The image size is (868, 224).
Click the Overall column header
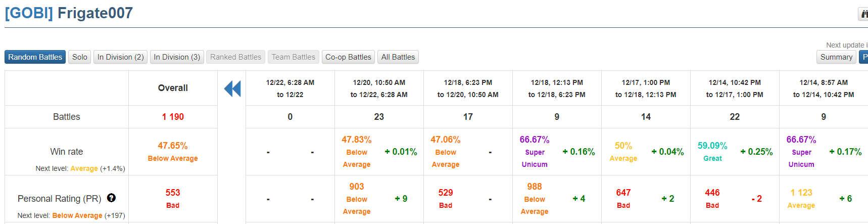click(173, 88)
